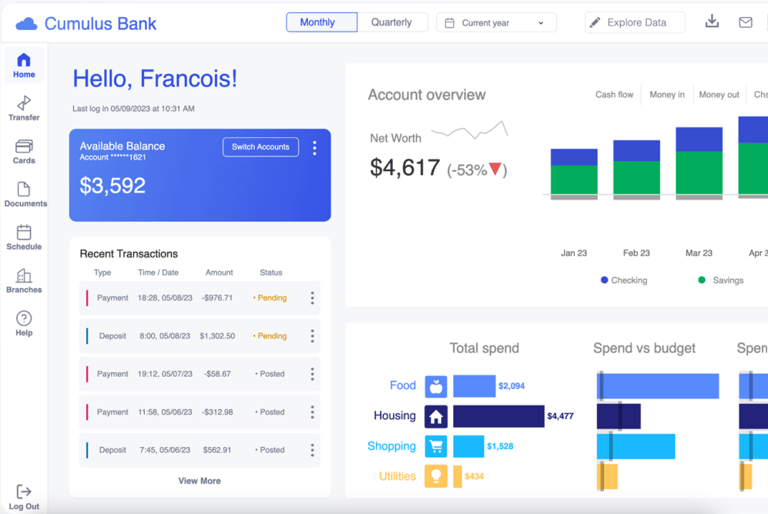Click the Food total spend bar

click(474, 386)
